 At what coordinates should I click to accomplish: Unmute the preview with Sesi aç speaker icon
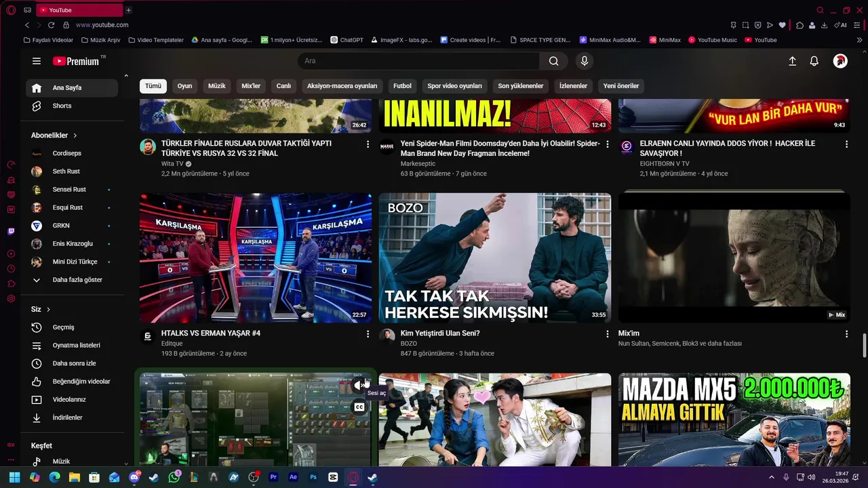click(359, 386)
